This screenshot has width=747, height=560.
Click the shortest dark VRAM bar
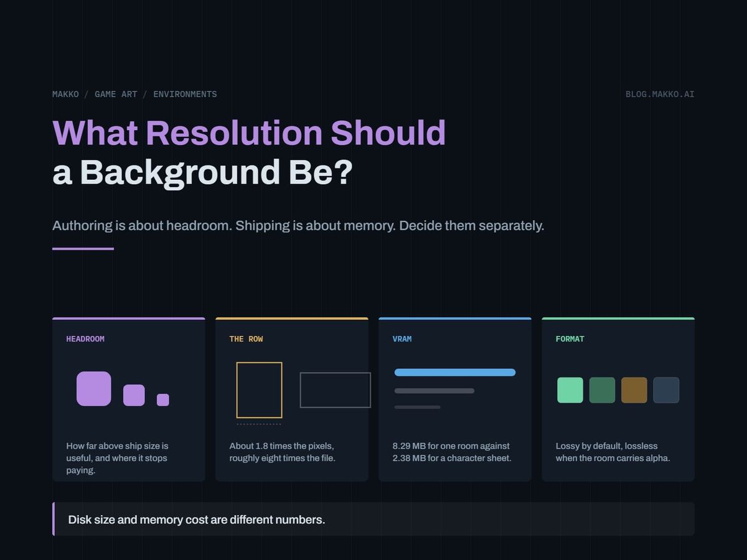(418, 407)
